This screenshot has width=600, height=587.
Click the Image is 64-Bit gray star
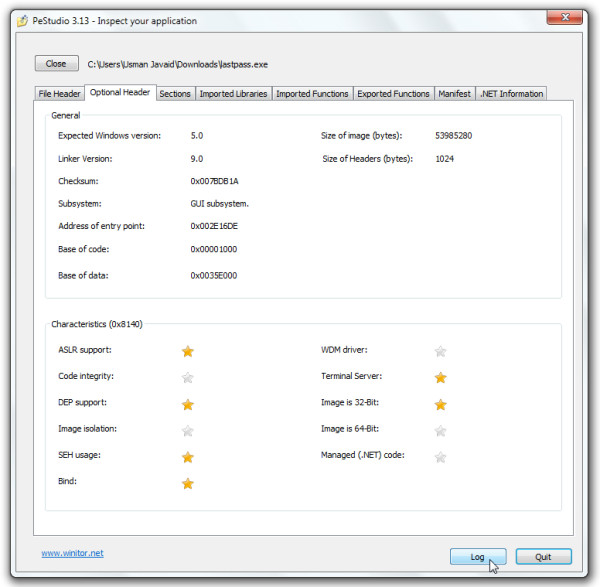click(440, 430)
